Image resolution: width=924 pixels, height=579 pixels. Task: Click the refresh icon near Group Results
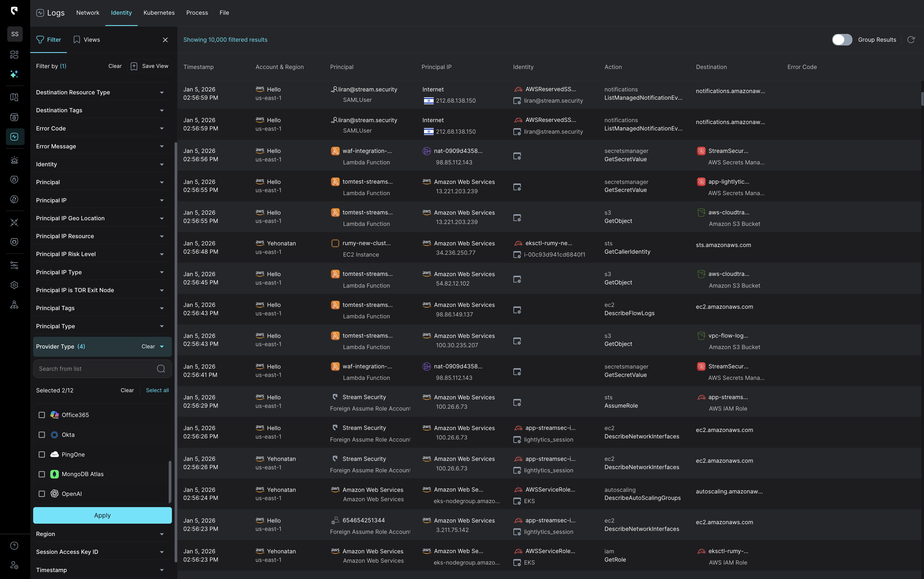pos(911,40)
